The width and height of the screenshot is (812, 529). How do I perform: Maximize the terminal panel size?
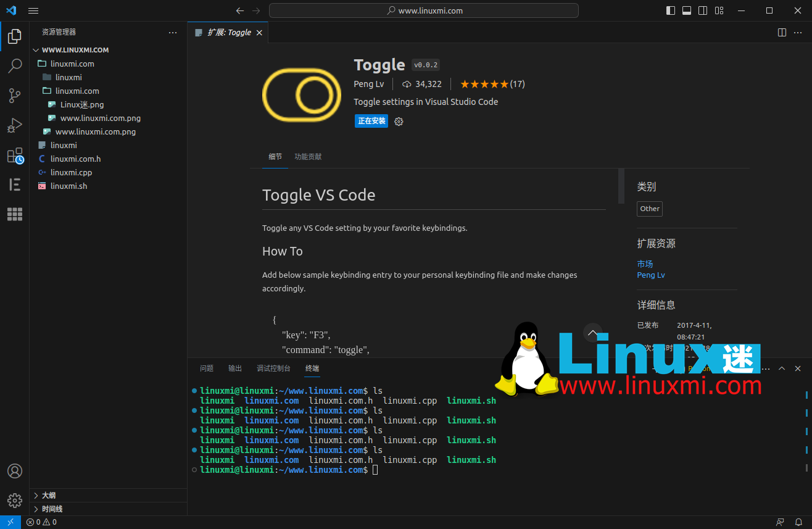(782, 369)
